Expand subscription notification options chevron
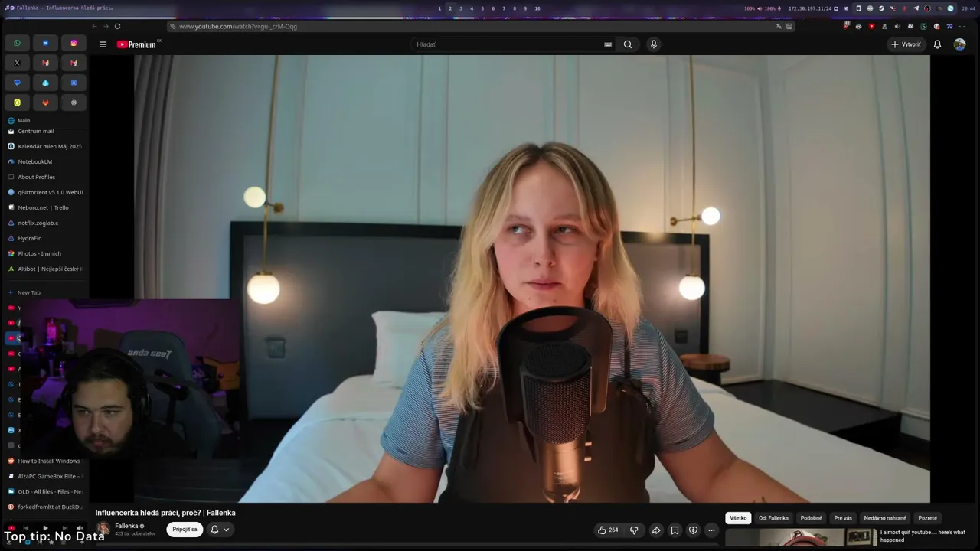Image resolution: width=980 pixels, height=551 pixels. [226, 530]
